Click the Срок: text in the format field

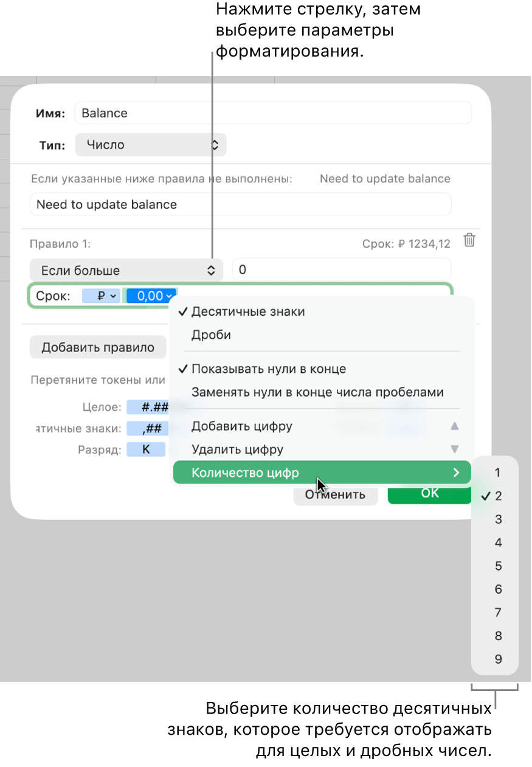(x=54, y=296)
